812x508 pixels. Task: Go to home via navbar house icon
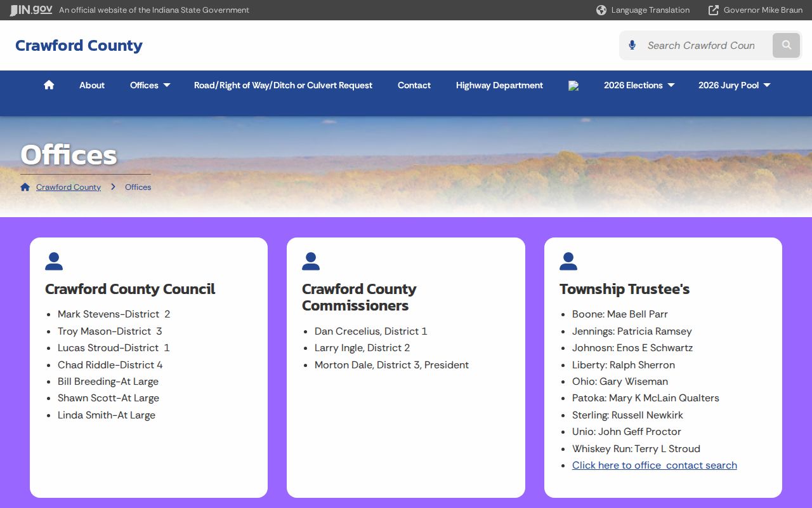(49, 85)
